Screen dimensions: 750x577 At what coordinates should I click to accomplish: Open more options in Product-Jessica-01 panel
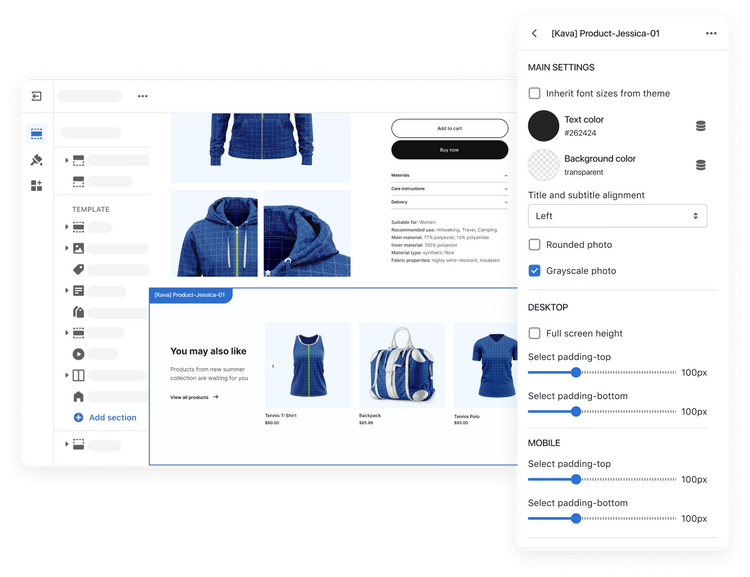tap(711, 33)
